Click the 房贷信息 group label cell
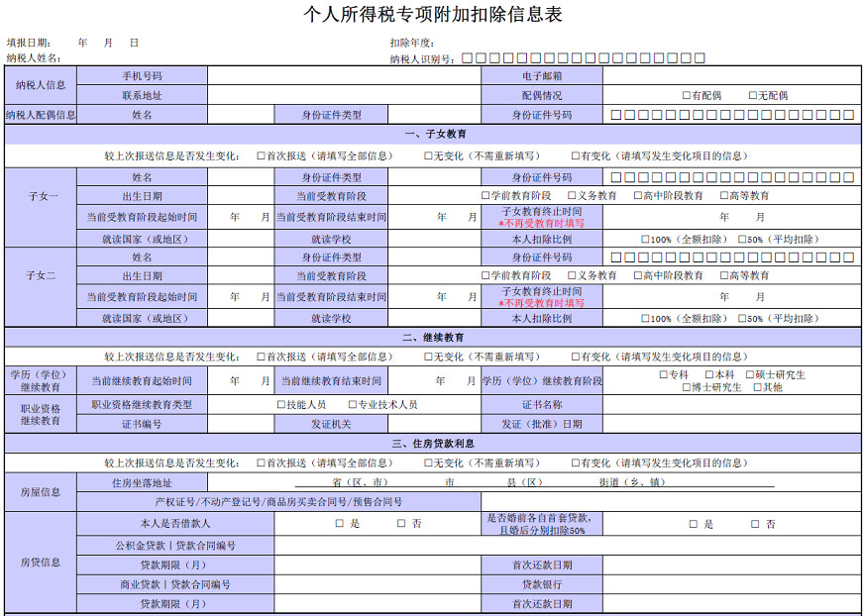Viewport: 863px width, 616px height. click(41, 563)
